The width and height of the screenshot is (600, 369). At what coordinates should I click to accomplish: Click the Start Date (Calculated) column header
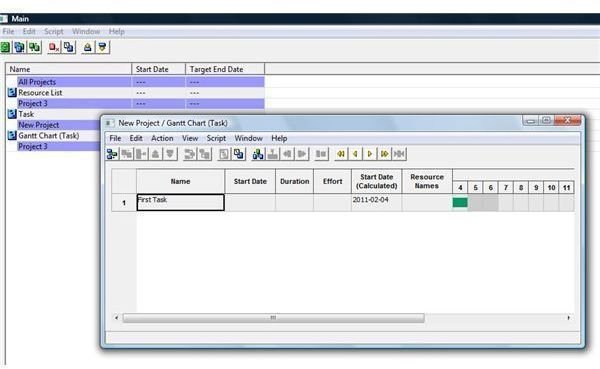(377, 181)
